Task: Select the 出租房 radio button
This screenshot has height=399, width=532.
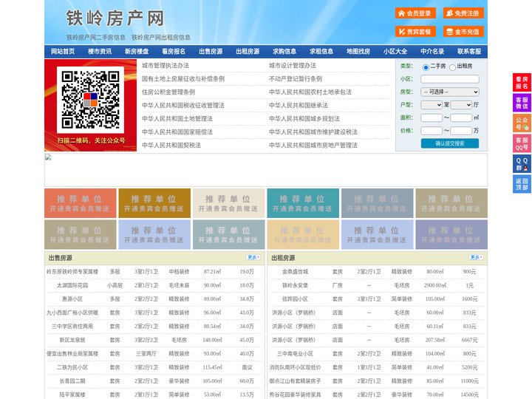Action: pos(452,67)
